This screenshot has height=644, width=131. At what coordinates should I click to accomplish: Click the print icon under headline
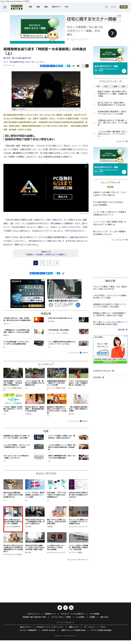point(78,66)
